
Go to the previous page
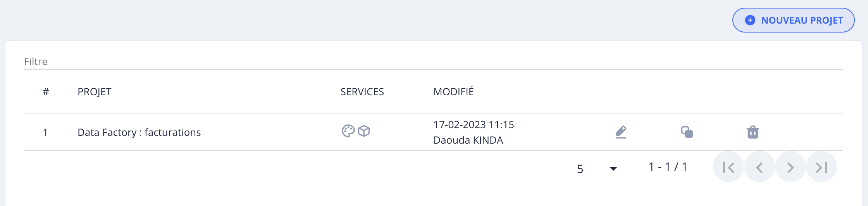(759, 167)
